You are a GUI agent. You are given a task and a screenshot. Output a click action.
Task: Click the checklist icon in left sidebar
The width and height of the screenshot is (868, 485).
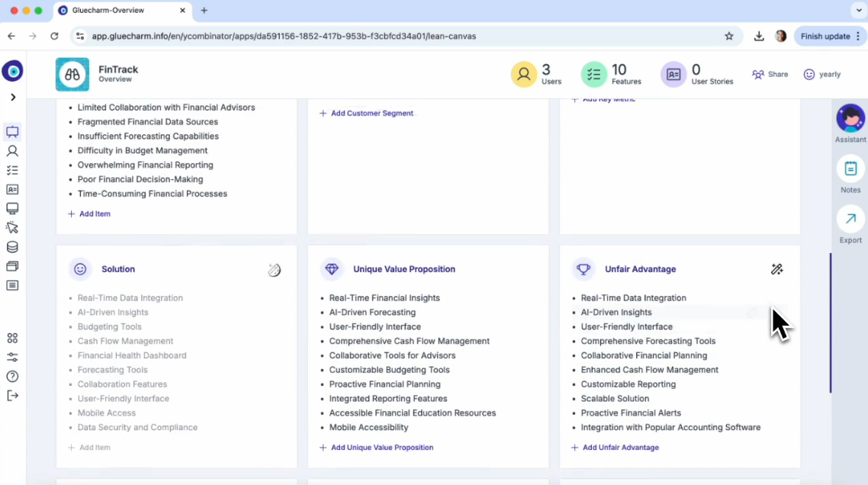pyautogui.click(x=12, y=171)
